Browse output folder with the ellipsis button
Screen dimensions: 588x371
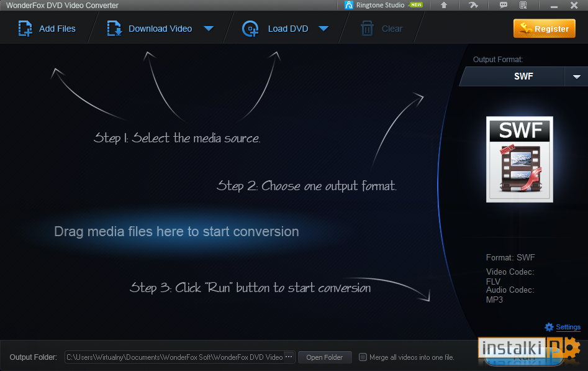(x=289, y=357)
